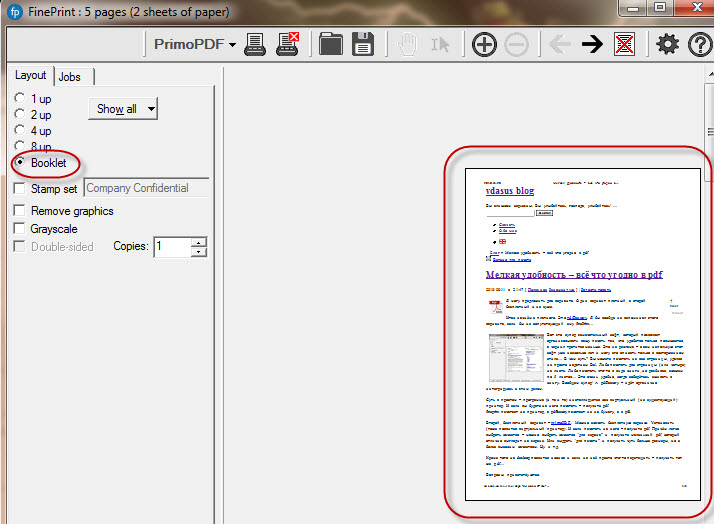This screenshot has height=524, width=714.
Task: Switch to the Jobs tab
Action: pyautogui.click(x=70, y=77)
